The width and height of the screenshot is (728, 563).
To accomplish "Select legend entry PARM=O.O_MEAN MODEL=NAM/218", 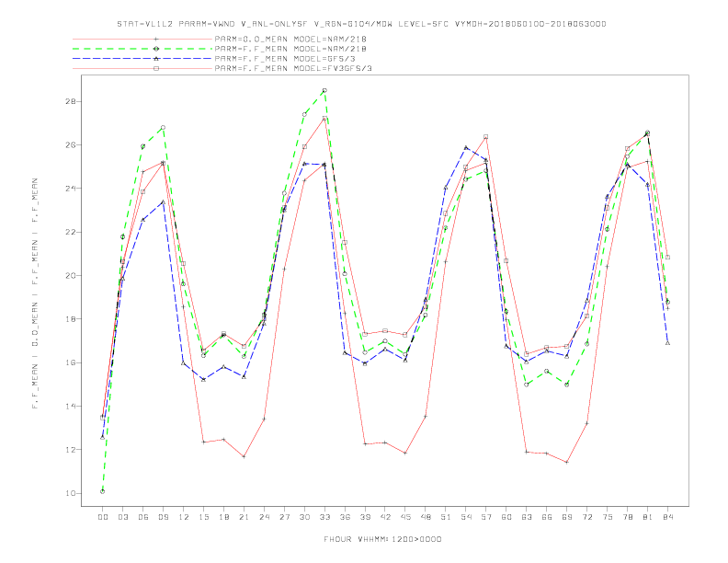I will coord(290,39).
